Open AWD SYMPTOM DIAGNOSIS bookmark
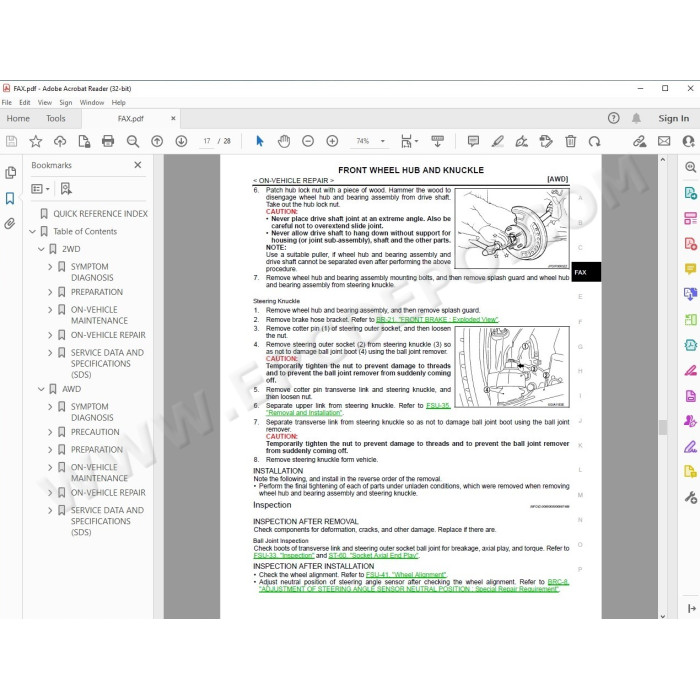The image size is (700, 700). coord(92,412)
